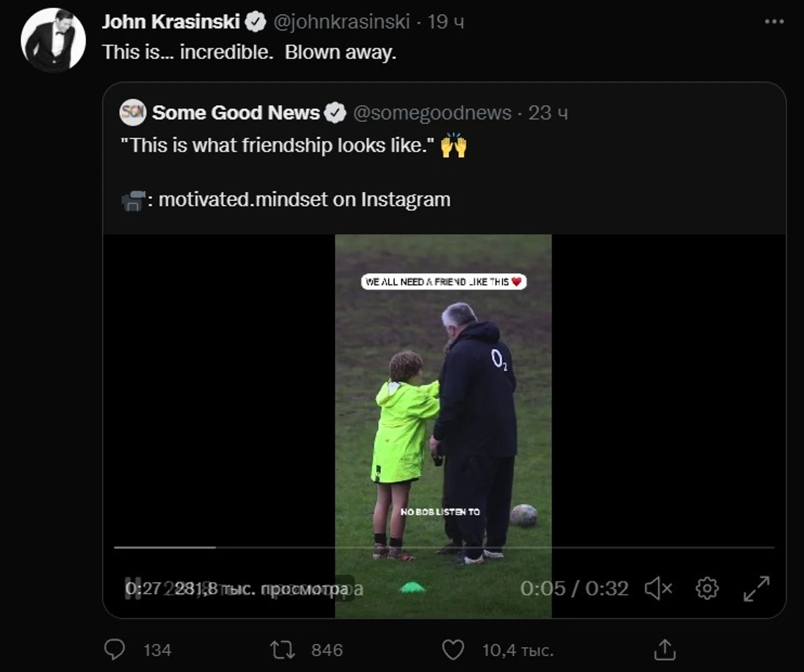The image size is (804, 672).
Task: Click John Krasinski's verified badge
Action: coord(255,21)
